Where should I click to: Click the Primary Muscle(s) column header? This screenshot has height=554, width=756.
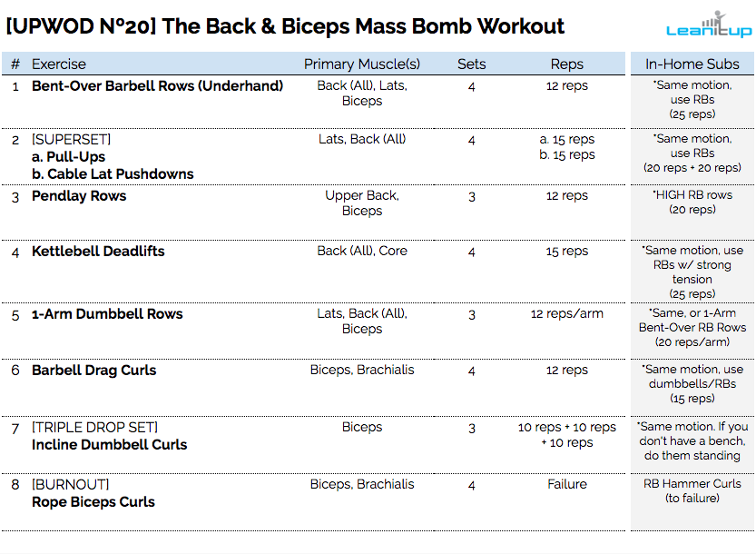[362, 64]
